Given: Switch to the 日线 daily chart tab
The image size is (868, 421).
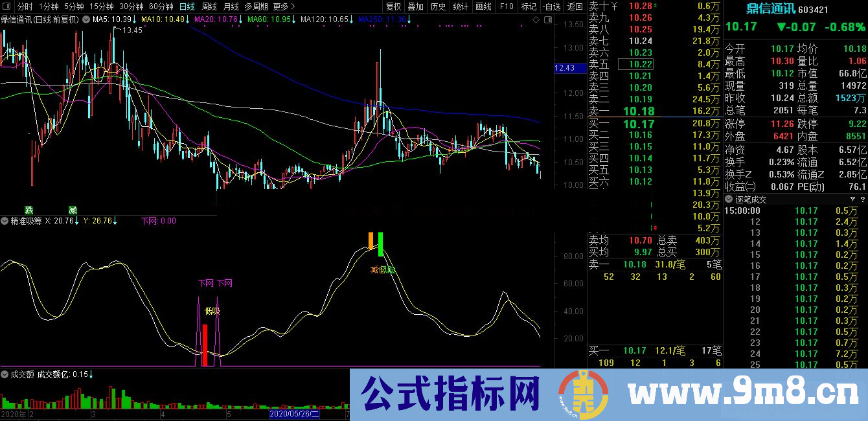Looking at the screenshot, I should (187, 5).
